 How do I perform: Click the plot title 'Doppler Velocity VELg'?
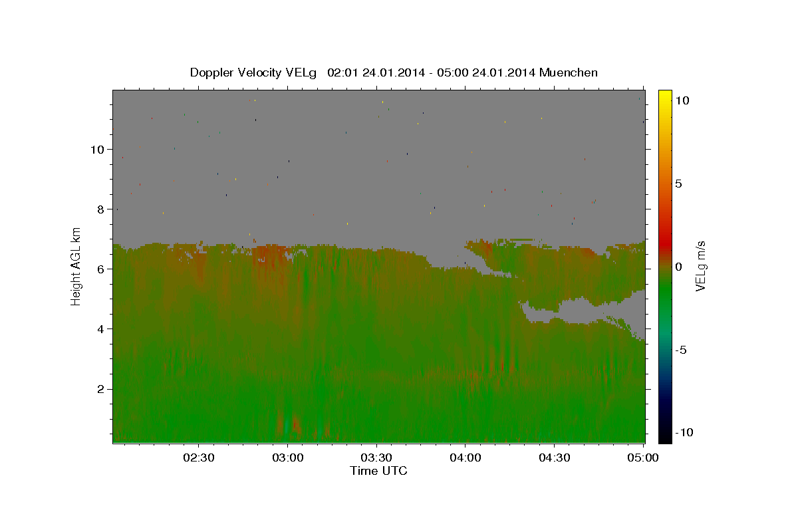pos(254,72)
